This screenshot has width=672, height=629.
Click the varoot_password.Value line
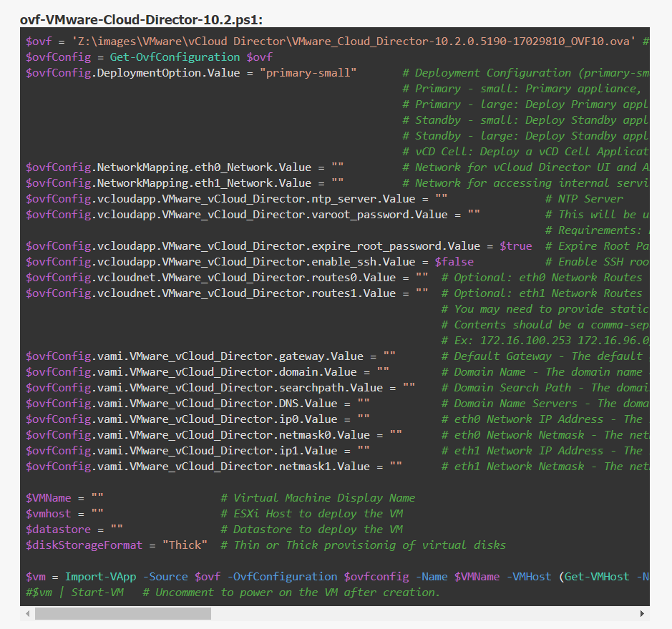(253, 214)
